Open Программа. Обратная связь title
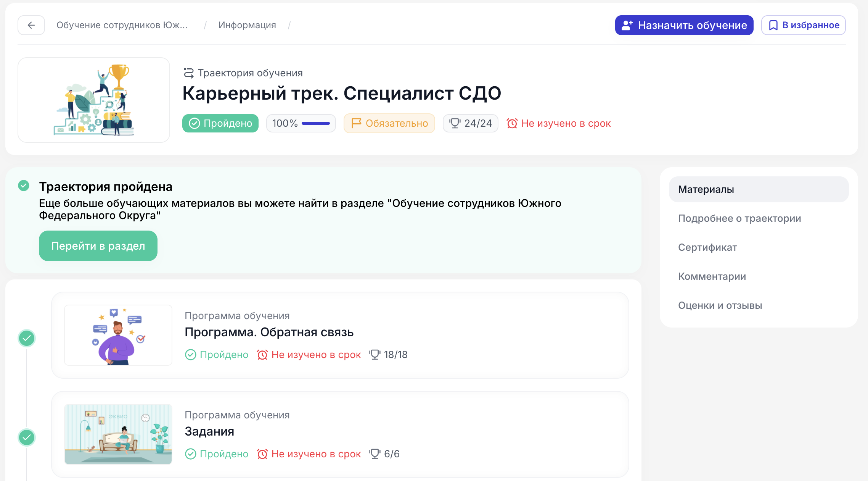868x481 pixels. pos(269,332)
